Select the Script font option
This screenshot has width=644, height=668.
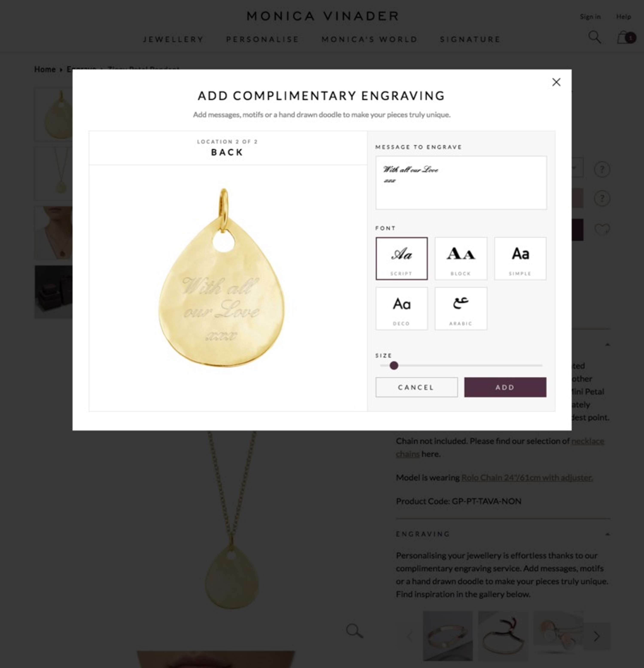pyautogui.click(x=401, y=259)
